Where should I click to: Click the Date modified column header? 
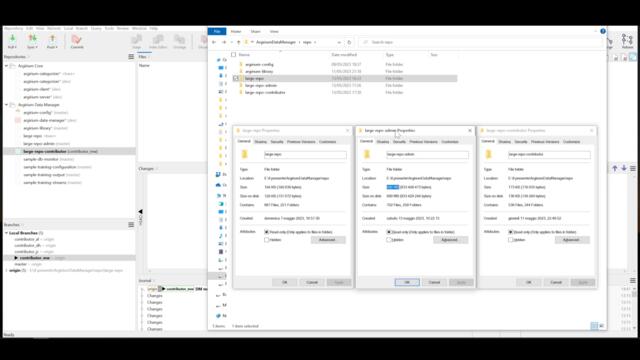pyautogui.click(x=344, y=55)
